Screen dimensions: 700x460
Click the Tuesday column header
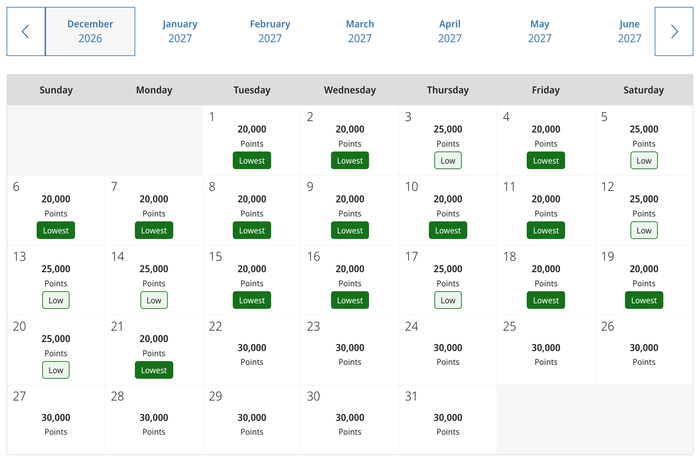tap(252, 90)
